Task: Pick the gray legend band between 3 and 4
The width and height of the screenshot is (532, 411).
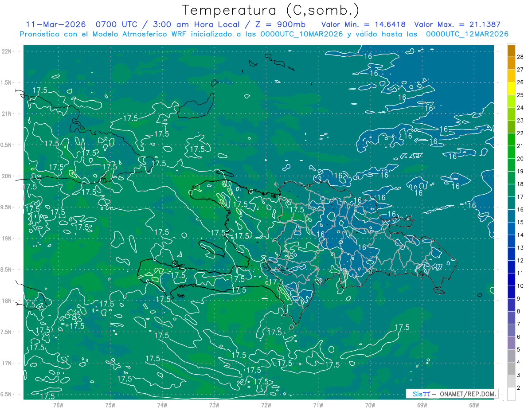Action: 511,368
